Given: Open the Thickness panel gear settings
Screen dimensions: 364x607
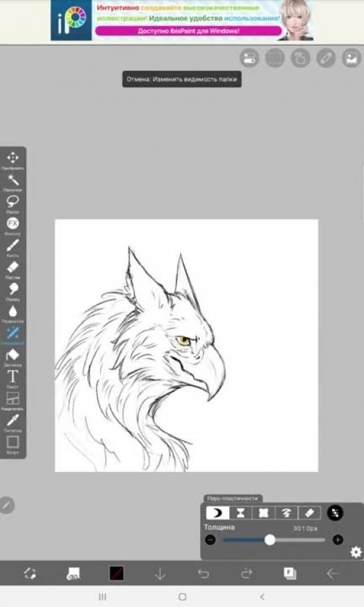Looking at the screenshot, I should [x=356, y=552].
